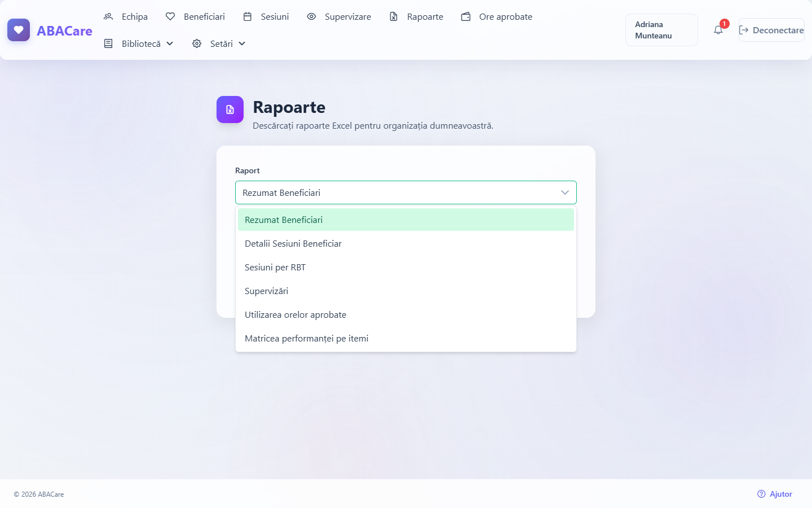
Task: Open the Supervizare menu label
Action: (348, 16)
